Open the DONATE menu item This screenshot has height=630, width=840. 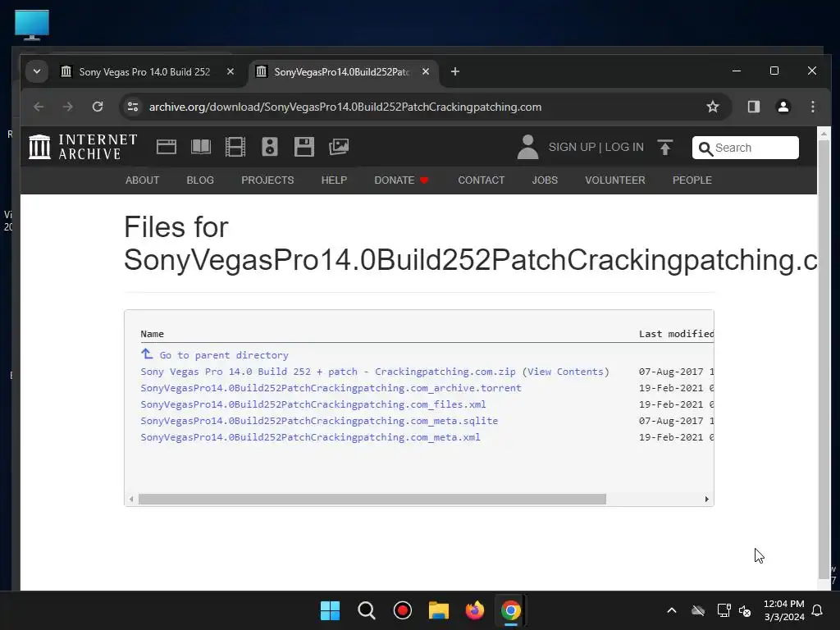[x=401, y=180]
